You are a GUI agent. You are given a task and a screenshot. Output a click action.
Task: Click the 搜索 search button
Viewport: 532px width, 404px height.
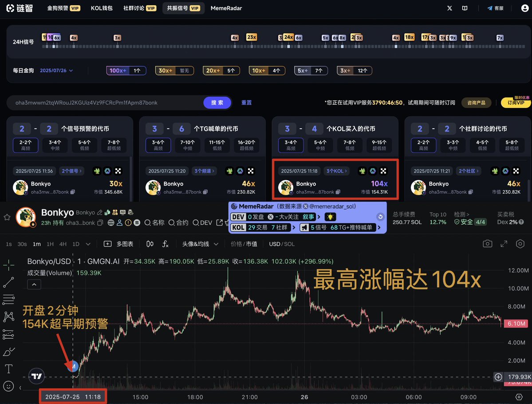pos(217,103)
